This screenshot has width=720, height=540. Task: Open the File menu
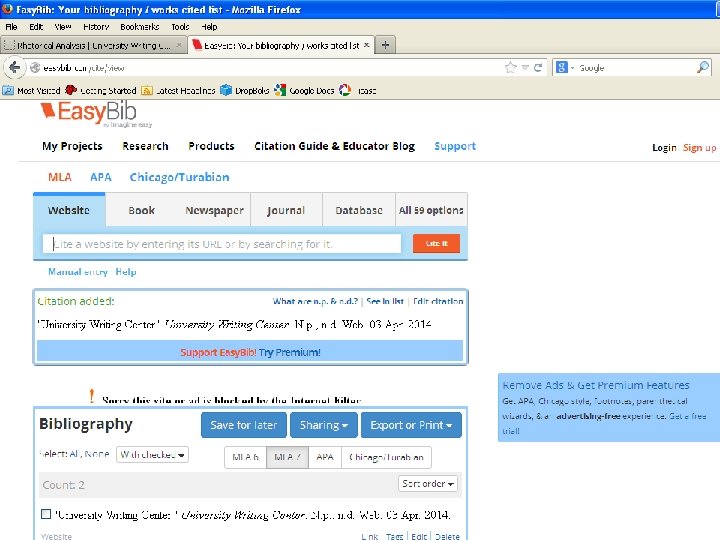coord(11,27)
